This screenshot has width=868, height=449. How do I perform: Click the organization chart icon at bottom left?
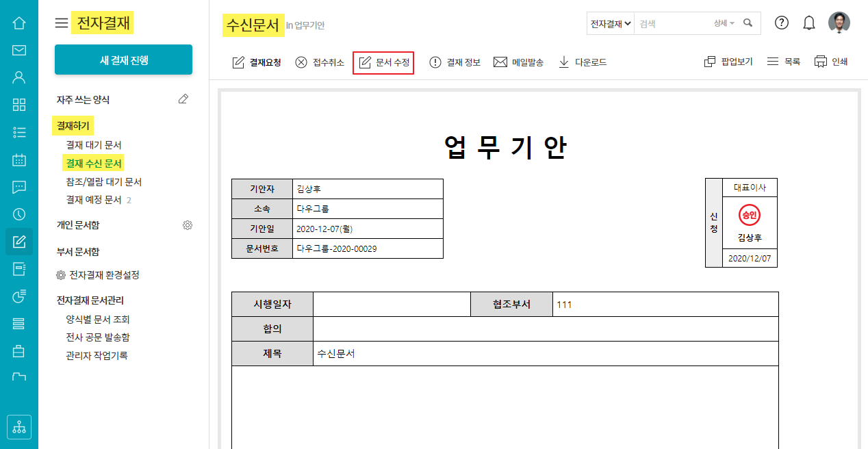tap(19, 426)
